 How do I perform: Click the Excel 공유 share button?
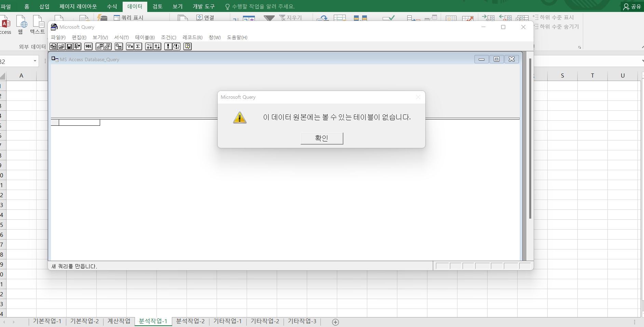pyautogui.click(x=632, y=6)
